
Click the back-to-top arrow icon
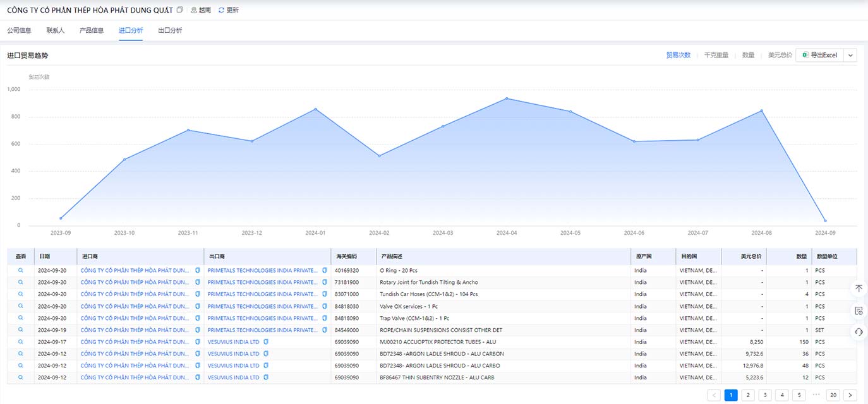859,288
